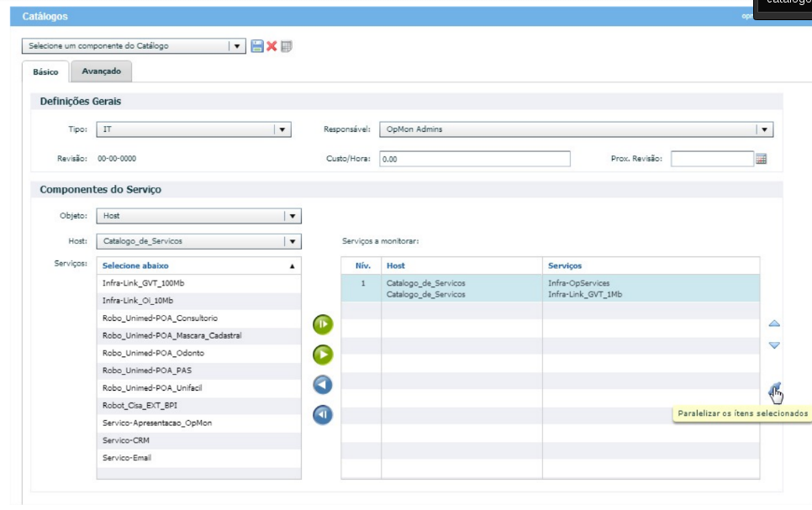
Task: Click the green add-all services arrow button
Action: click(x=323, y=324)
